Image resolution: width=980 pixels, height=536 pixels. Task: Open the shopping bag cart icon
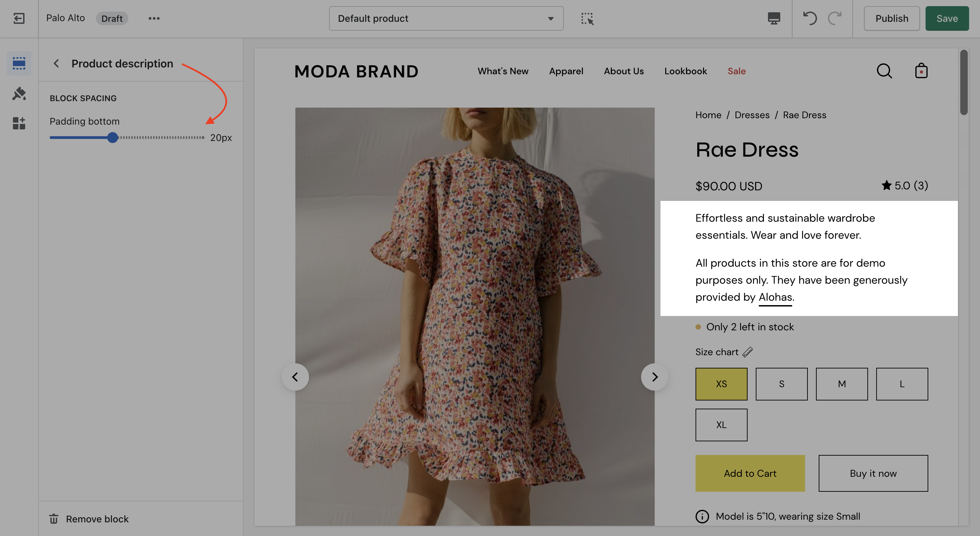(x=921, y=71)
